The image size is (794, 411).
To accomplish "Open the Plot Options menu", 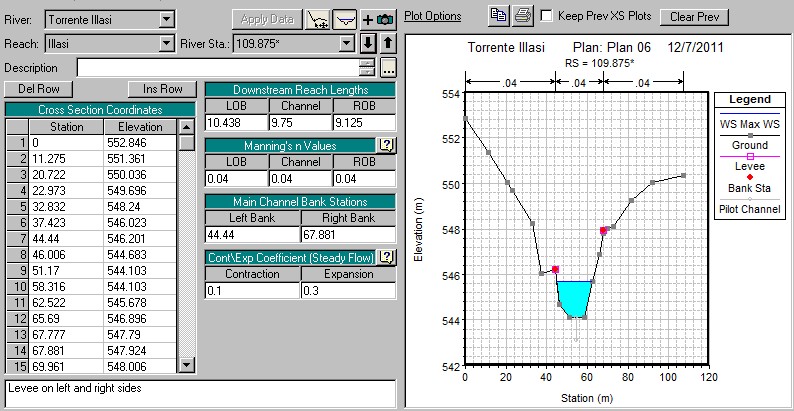I will (432, 17).
